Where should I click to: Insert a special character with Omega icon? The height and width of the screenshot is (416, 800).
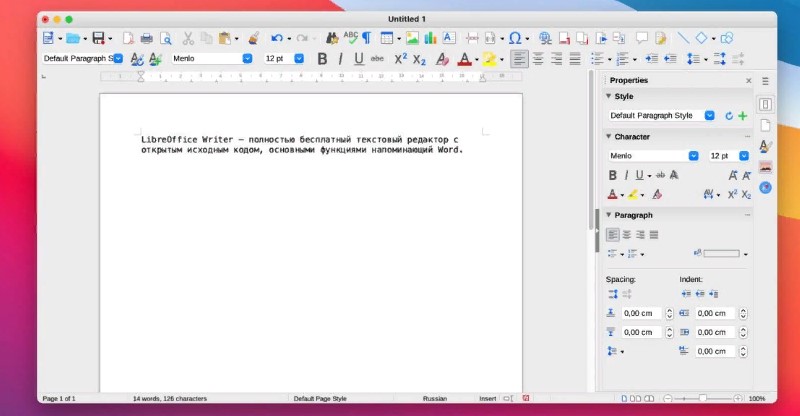tap(515, 38)
